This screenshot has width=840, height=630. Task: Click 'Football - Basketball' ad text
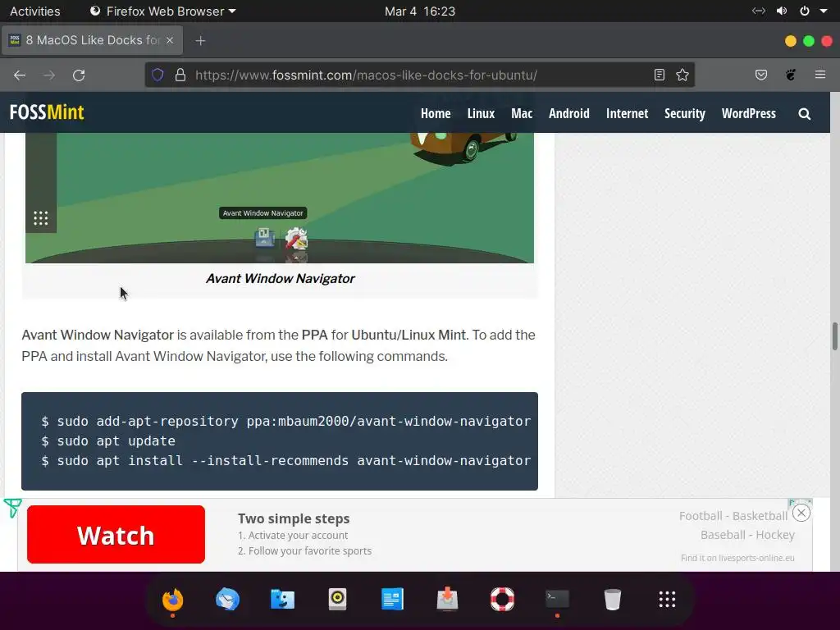(733, 516)
